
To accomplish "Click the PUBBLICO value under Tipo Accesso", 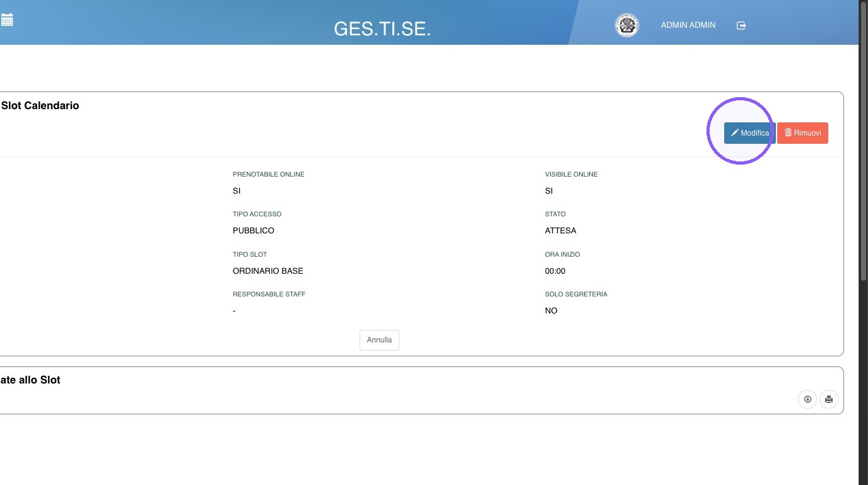I will (254, 231).
